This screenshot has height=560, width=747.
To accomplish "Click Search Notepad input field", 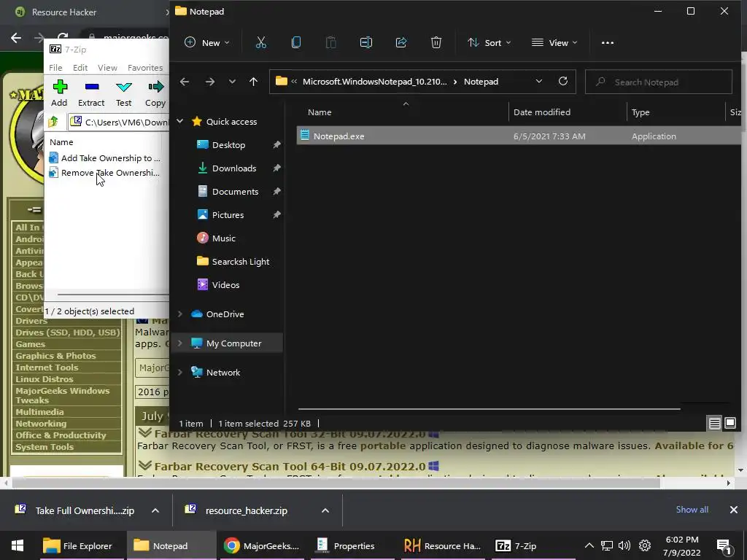I will [x=659, y=82].
